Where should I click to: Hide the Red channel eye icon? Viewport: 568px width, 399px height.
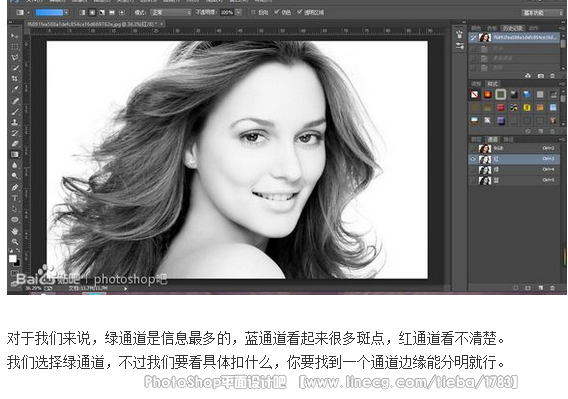[473, 159]
